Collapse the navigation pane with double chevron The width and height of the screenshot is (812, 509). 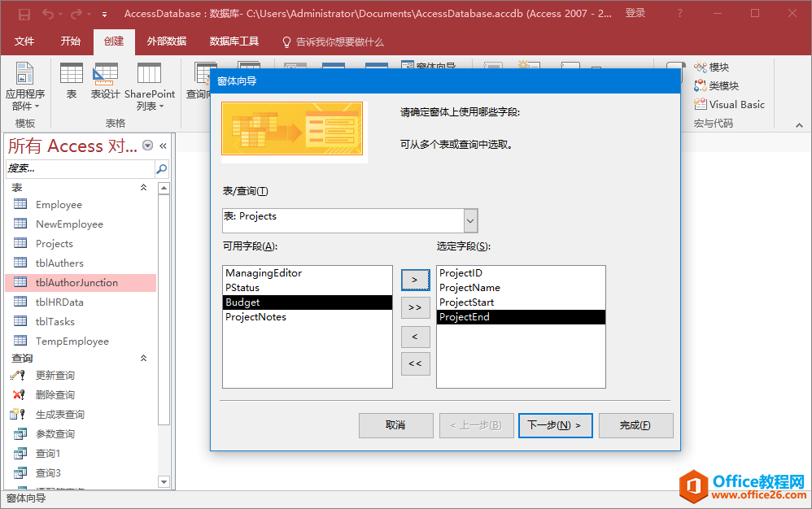point(163,146)
